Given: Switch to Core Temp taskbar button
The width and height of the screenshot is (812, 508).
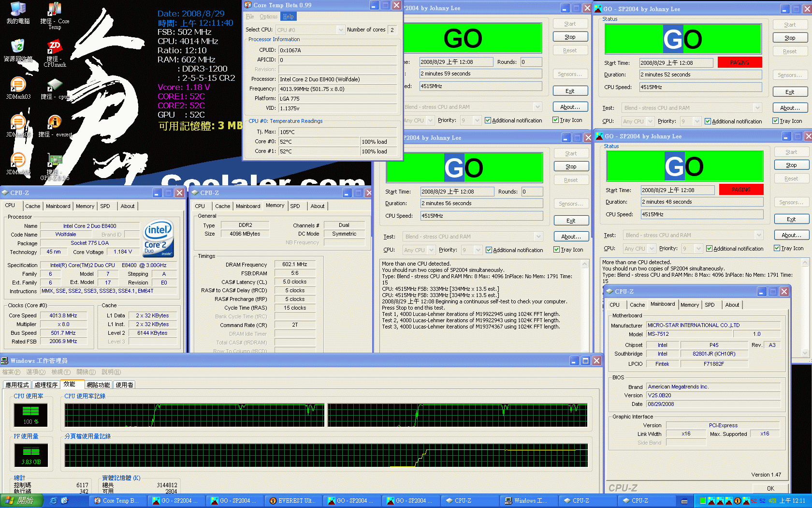Looking at the screenshot, I should point(117,501).
